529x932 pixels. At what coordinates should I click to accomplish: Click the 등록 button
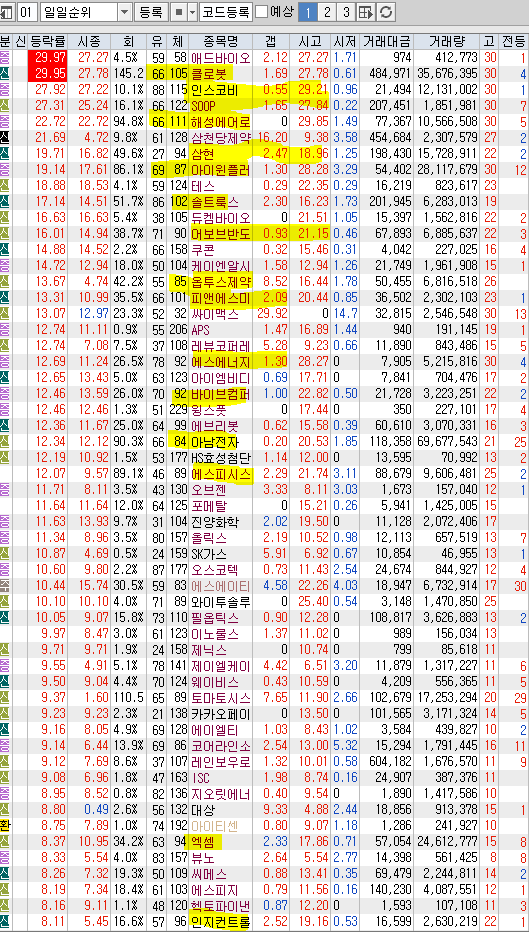[152, 11]
